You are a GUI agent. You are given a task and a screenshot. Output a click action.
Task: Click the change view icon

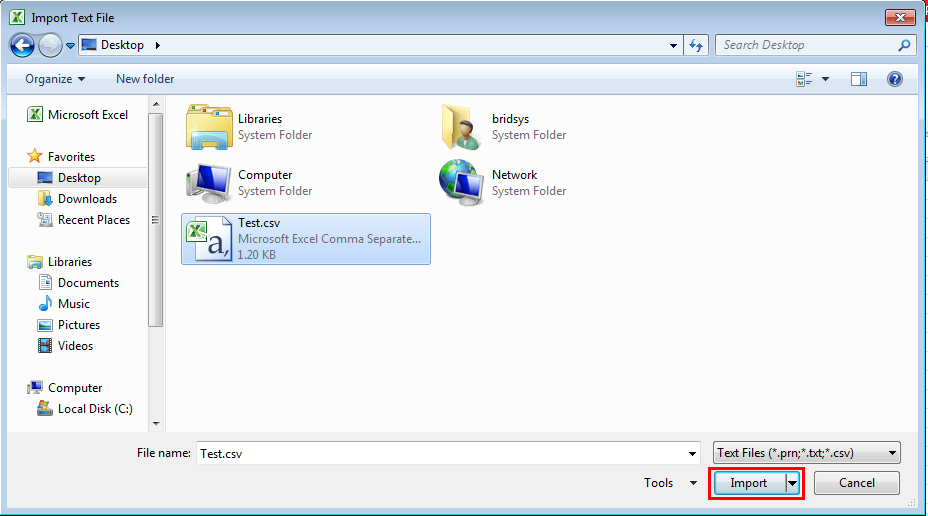[804, 79]
